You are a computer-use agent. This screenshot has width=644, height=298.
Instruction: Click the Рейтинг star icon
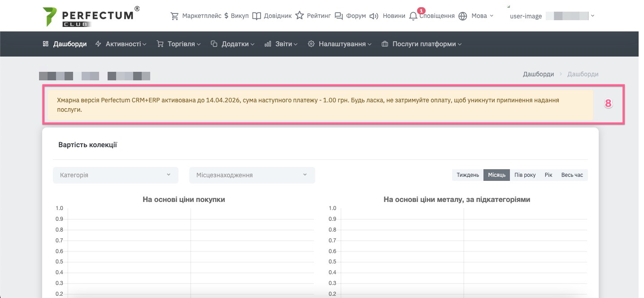tap(300, 16)
